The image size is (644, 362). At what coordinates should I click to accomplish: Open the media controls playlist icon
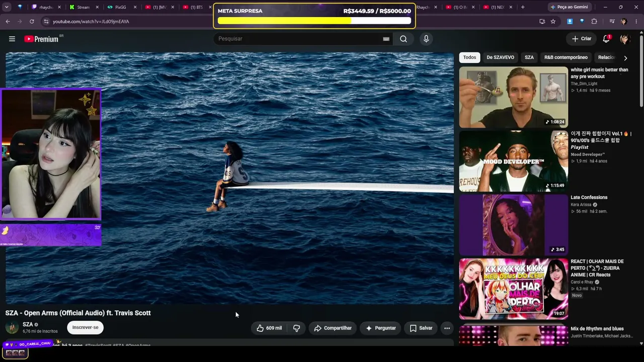click(x=612, y=22)
